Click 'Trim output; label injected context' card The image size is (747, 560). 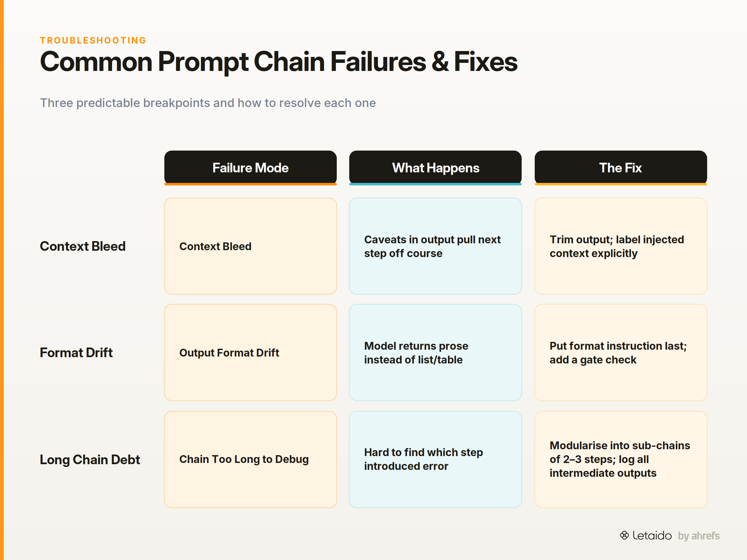(621, 246)
